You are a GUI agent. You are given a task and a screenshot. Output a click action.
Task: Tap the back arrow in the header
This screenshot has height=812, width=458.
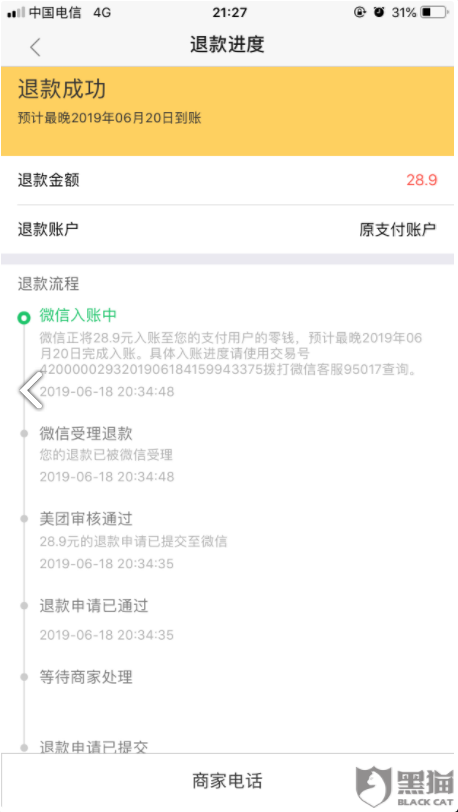coord(35,47)
